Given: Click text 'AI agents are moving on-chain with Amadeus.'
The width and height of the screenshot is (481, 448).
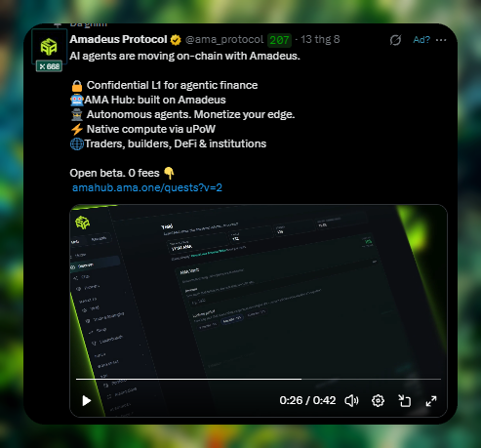Looking at the screenshot, I should pyautogui.click(x=184, y=56).
